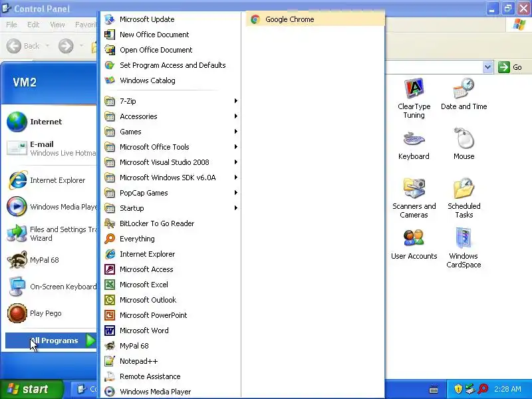Expand Microsoft Windows SDK v6.0A folder
This screenshot has width=532, height=399.
171,178
